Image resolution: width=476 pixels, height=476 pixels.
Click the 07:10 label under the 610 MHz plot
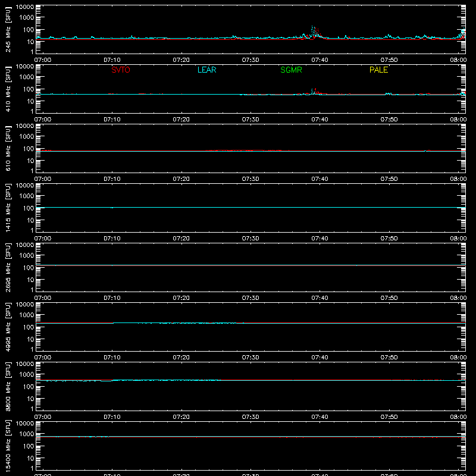pos(112,179)
